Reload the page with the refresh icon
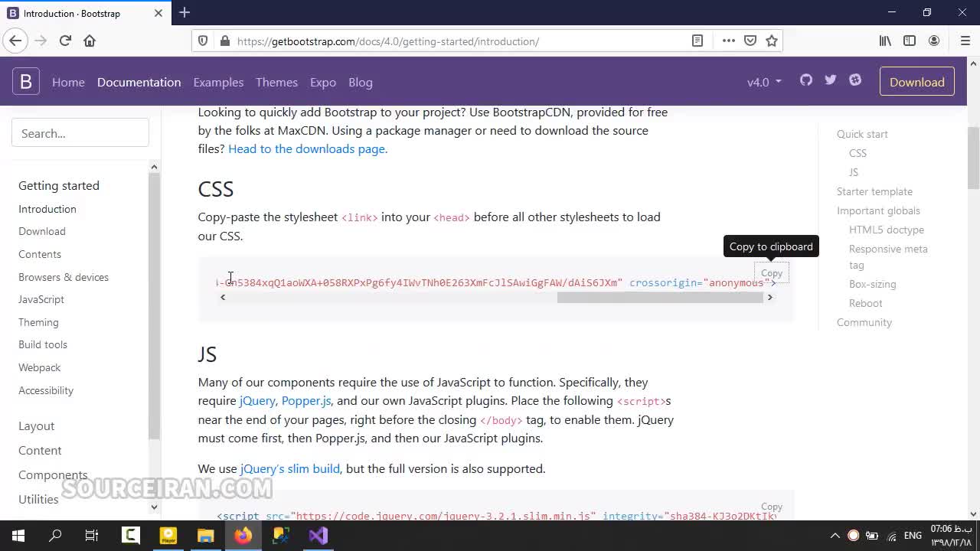This screenshot has height=551, width=980. [x=65, y=41]
